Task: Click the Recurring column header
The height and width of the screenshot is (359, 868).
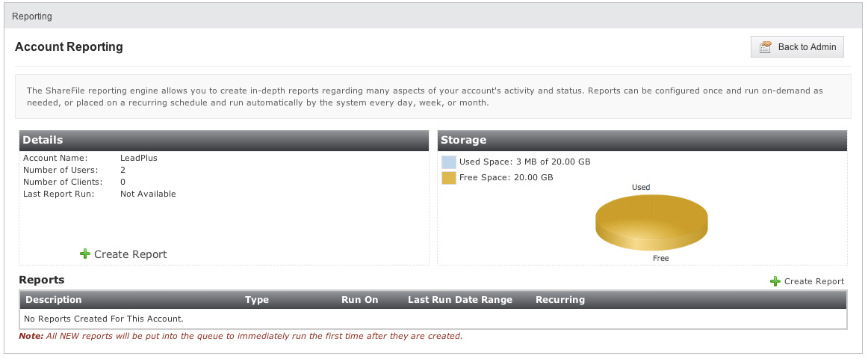Action: pyautogui.click(x=560, y=300)
